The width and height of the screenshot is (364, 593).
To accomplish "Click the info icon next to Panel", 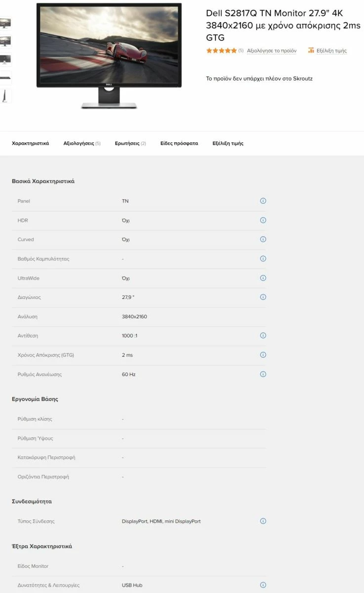I will [x=263, y=201].
